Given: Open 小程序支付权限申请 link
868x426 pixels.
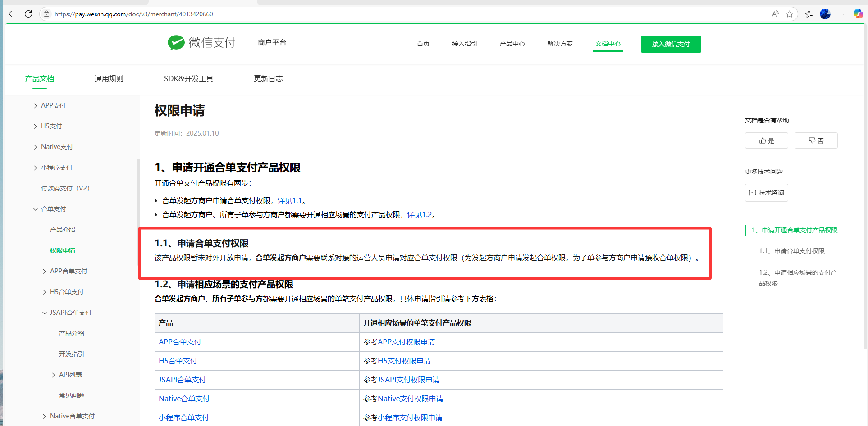Looking at the screenshot, I should pos(410,417).
